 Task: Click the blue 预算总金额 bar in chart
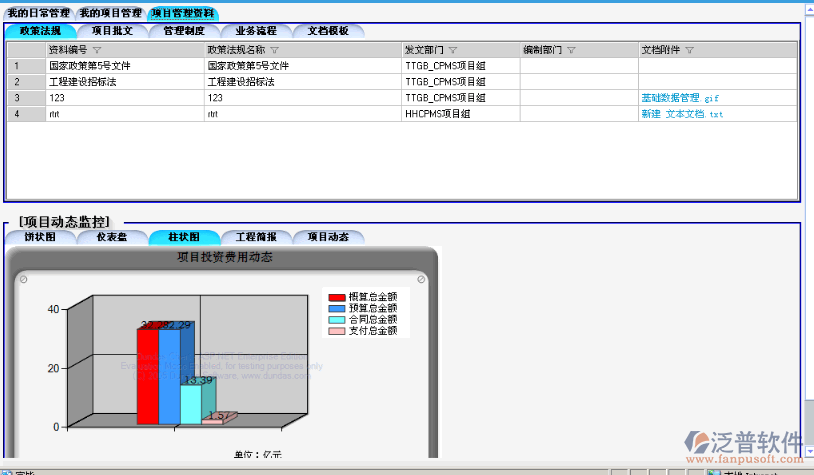pos(169,376)
